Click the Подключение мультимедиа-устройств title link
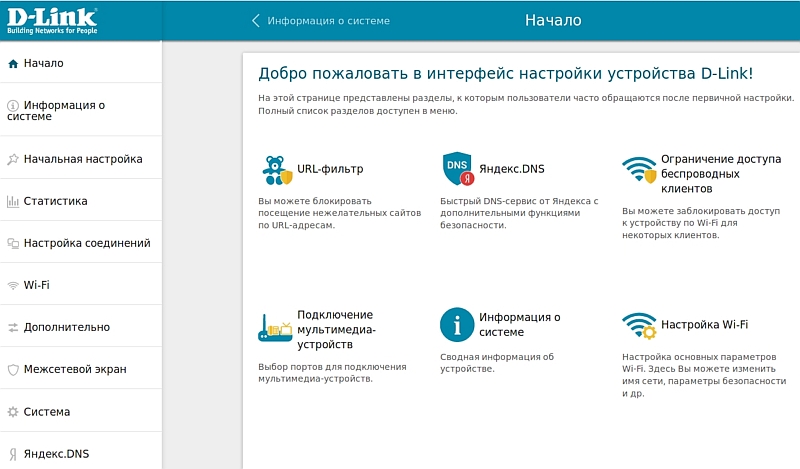The width and height of the screenshot is (800, 469). [x=335, y=329]
